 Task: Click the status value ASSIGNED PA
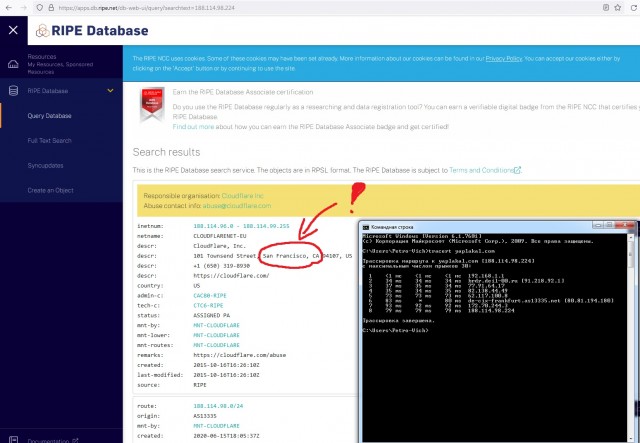tap(211, 315)
